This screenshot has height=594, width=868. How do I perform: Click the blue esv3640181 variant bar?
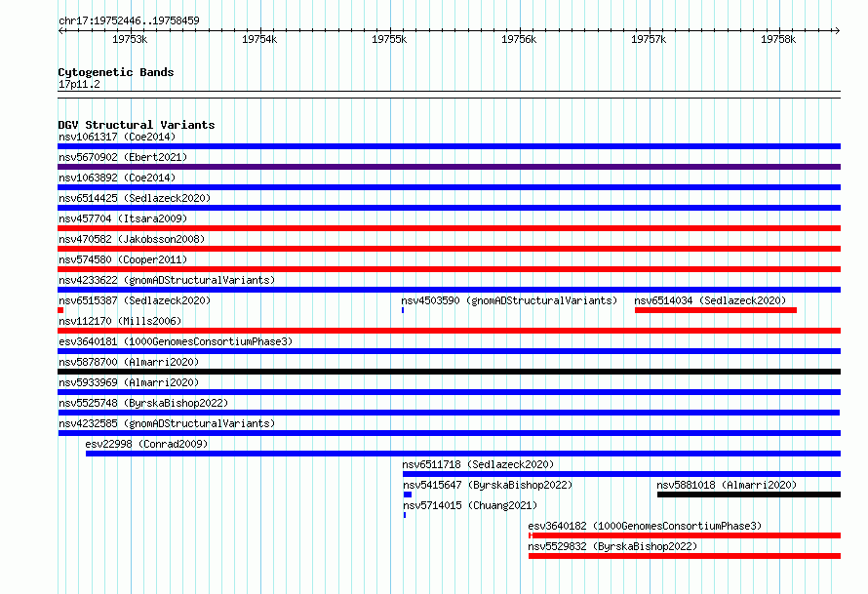coord(449,351)
